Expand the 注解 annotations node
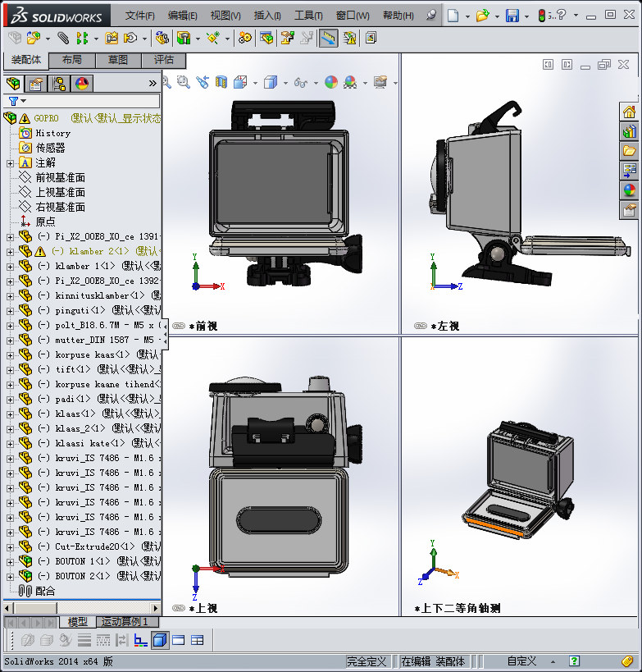Image resolution: width=642 pixels, height=672 pixels. (x=11, y=163)
